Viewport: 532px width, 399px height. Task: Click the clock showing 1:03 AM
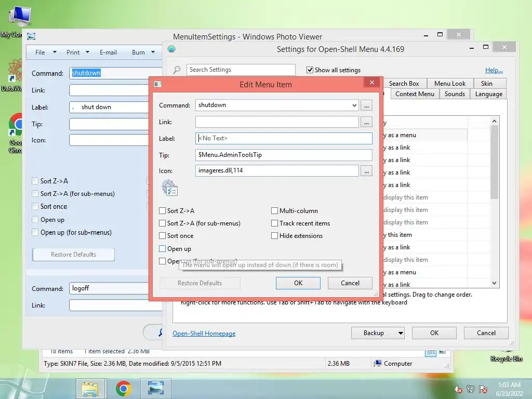[509, 385]
